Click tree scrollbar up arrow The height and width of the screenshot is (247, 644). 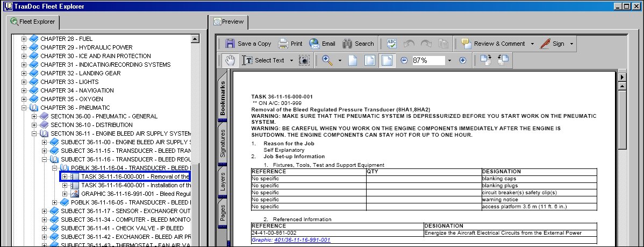(195, 39)
